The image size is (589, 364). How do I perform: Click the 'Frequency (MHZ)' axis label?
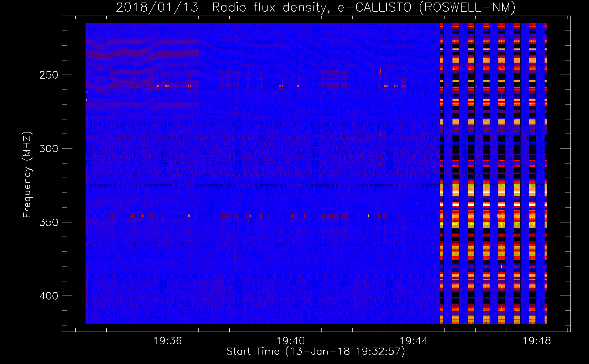27,175
